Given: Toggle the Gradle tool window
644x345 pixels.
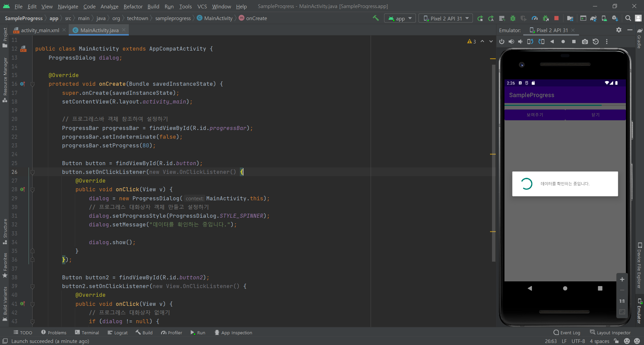Looking at the screenshot, I should pos(639,38).
